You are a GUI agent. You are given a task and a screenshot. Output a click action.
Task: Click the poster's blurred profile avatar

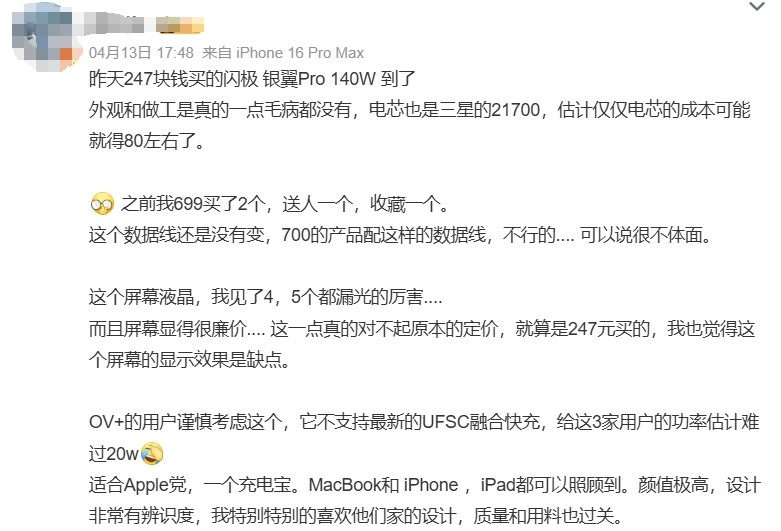(x=44, y=36)
